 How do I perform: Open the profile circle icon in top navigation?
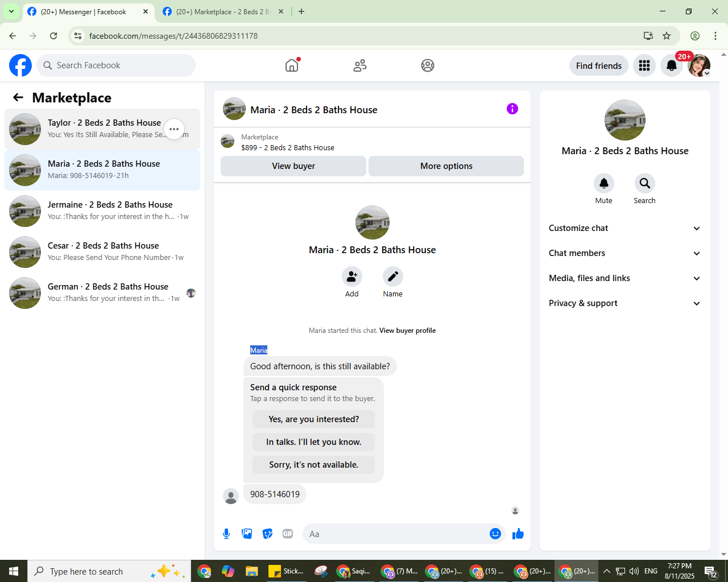point(428,65)
